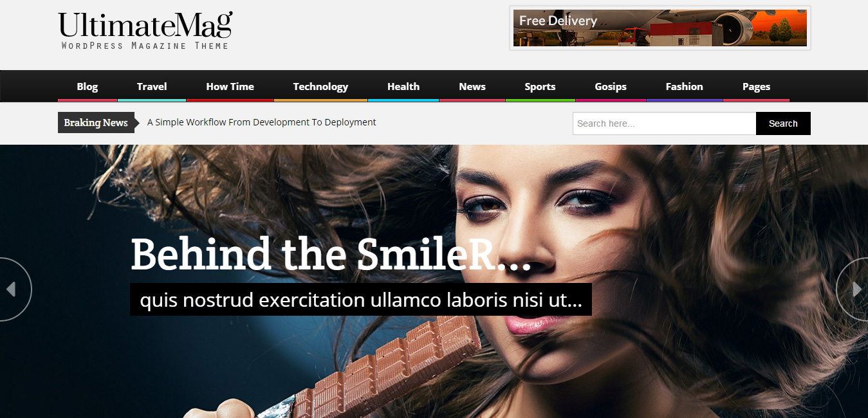Go to the Gosips section
This screenshot has height=418, width=868.
pos(611,86)
